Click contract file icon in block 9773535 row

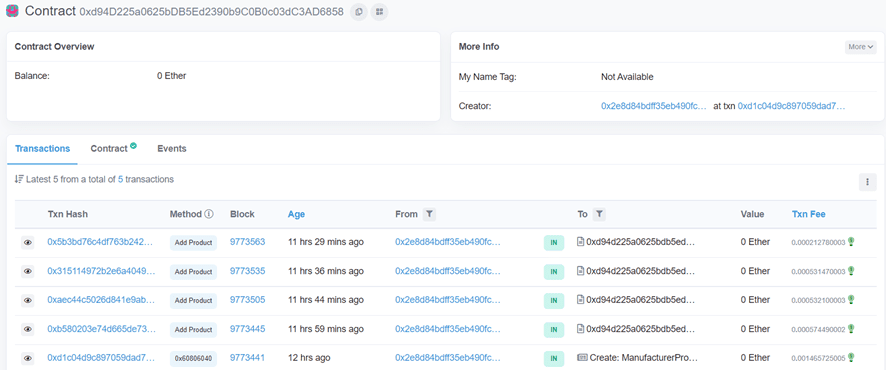(580, 271)
